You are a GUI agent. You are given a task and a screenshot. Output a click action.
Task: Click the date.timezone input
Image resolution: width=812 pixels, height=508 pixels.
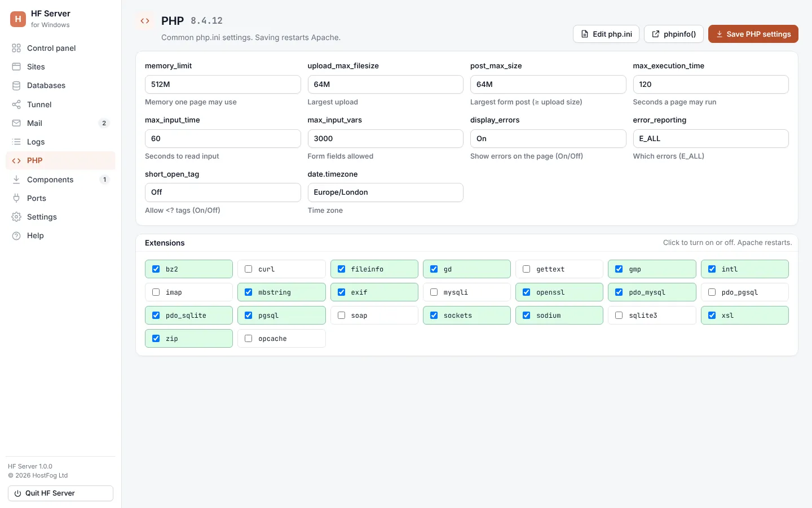[x=385, y=192]
